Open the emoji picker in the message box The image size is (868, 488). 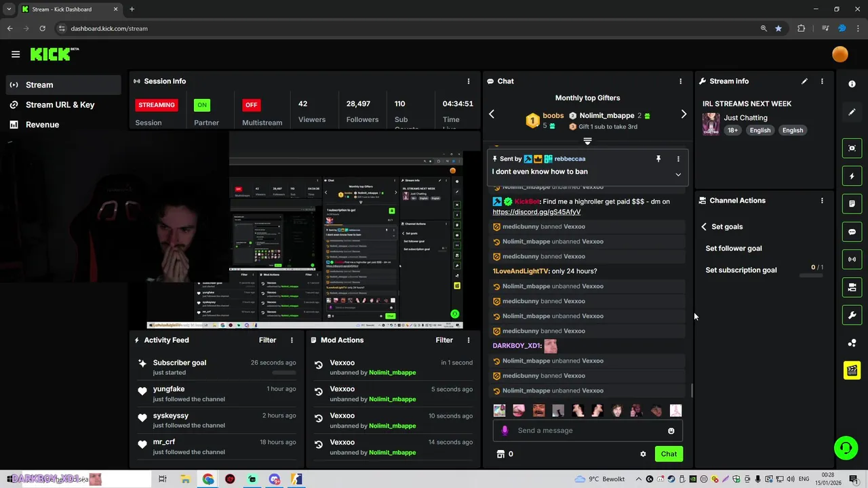[671, 430]
